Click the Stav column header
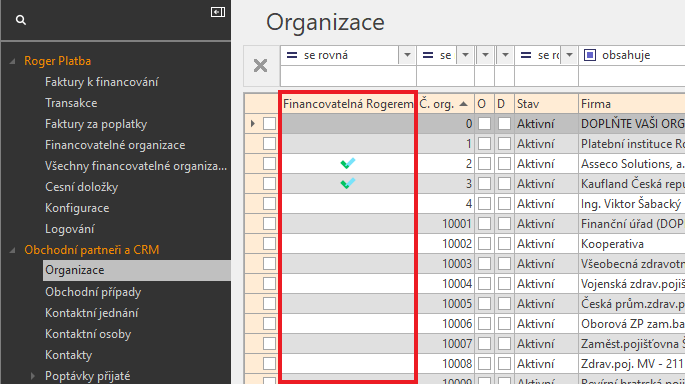Image resolution: width=685 pixels, height=384 pixels. tap(547, 104)
